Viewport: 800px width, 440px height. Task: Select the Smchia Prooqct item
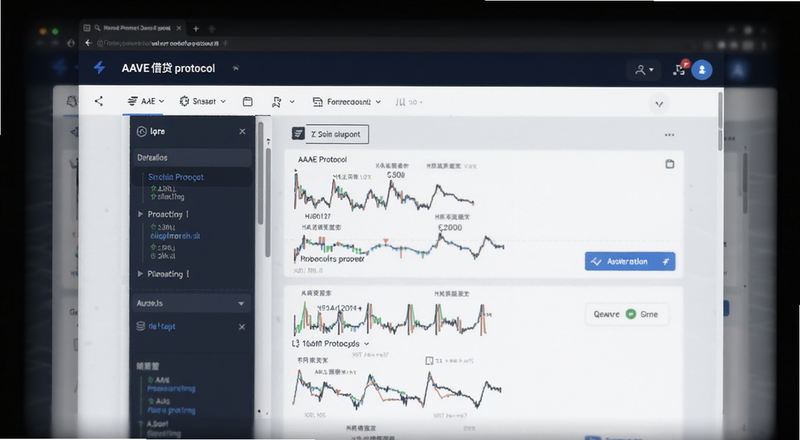pyautogui.click(x=176, y=177)
